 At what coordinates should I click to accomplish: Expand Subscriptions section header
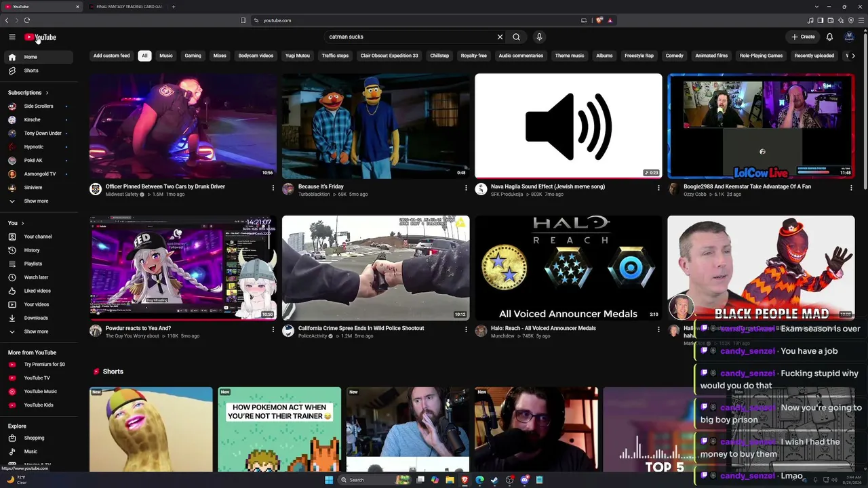click(28, 93)
